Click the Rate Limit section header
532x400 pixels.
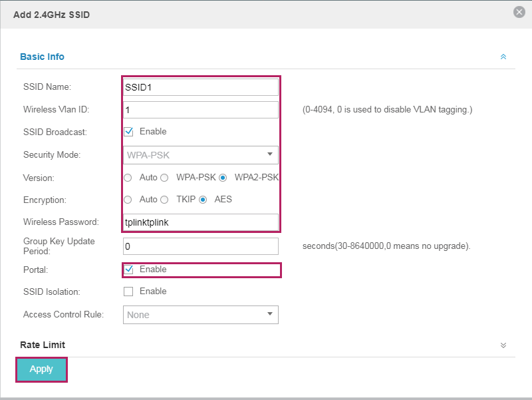coord(43,345)
